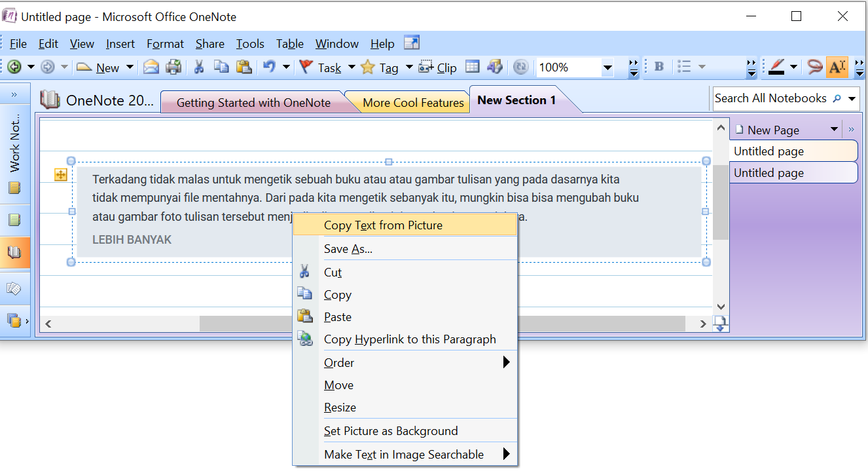
Task: Open the search scope dropdown arrow
Action: (x=852, y=99)
